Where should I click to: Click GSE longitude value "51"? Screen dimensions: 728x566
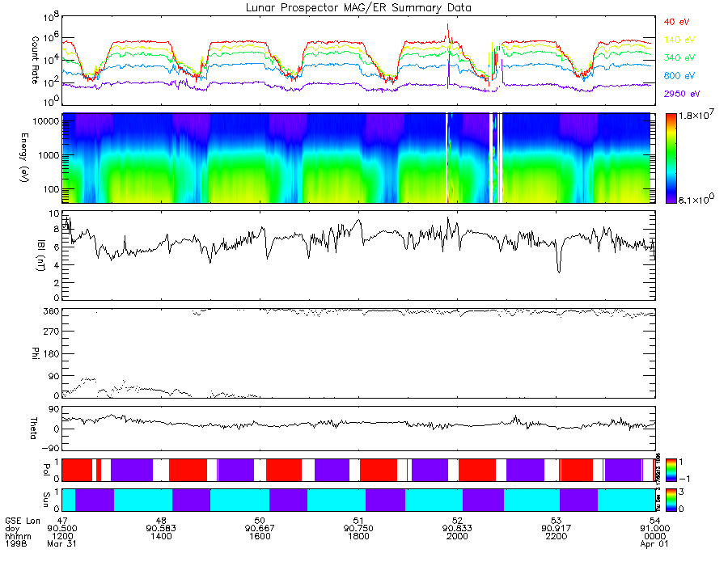click(x=358, y=521)
